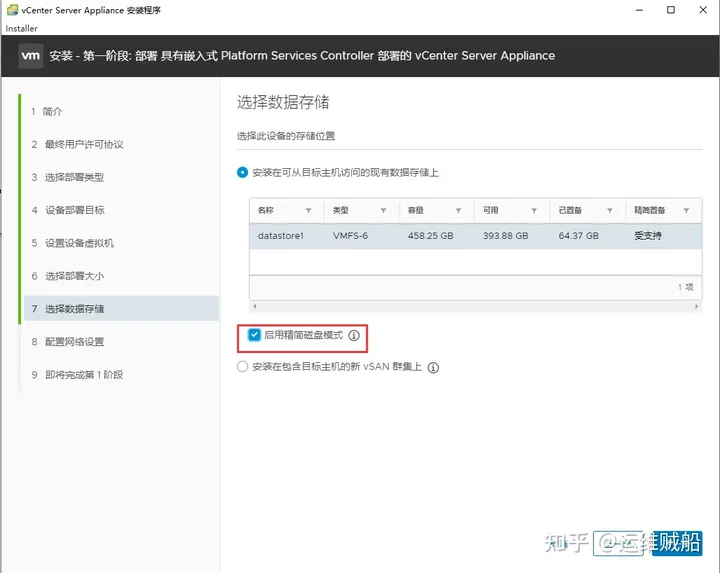720x573 pixels.
Task: Click the 精简置备 column filter icon
Action: (686, 211)
